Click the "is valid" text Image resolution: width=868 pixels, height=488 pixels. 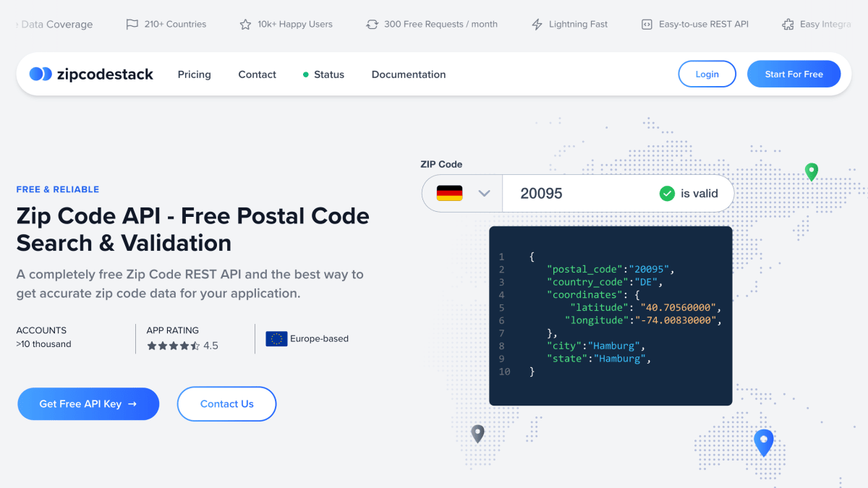point(699,193)
